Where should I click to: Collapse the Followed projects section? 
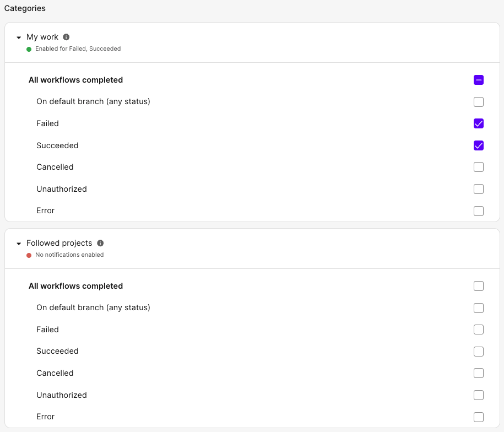pyautogui.click(x=19, y=243)
